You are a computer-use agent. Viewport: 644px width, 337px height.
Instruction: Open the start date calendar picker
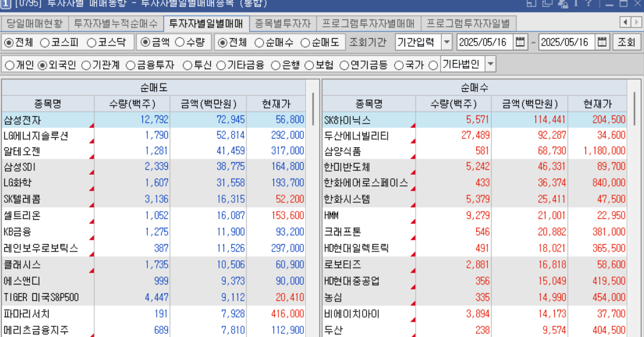point(520,42)
